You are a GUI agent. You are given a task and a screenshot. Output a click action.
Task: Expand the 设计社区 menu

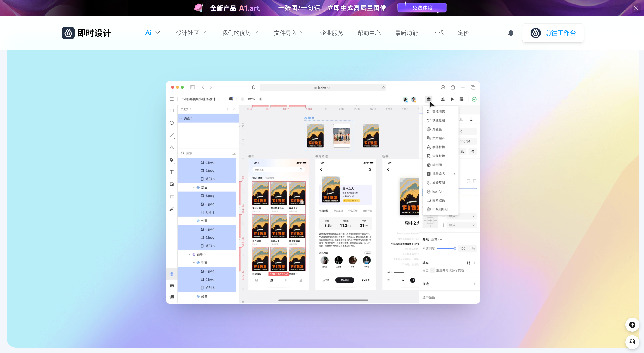191,33
